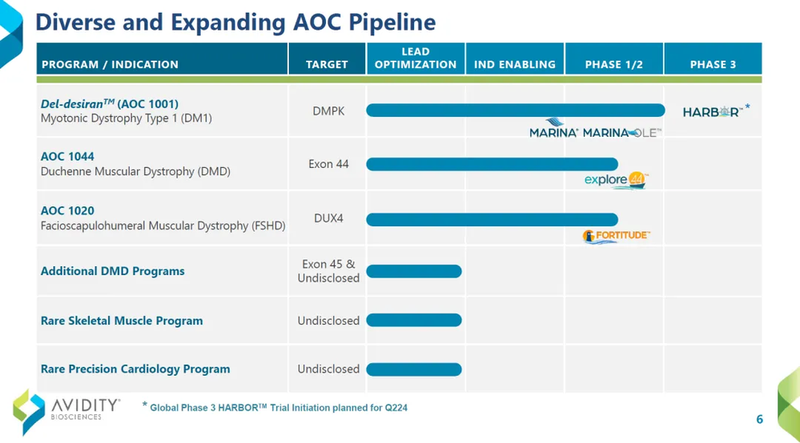This screenshot has width=800, height=443.
Task: Click the FORTITUDE trial logo
Action: pyautogui.click(x=617, y=236)
